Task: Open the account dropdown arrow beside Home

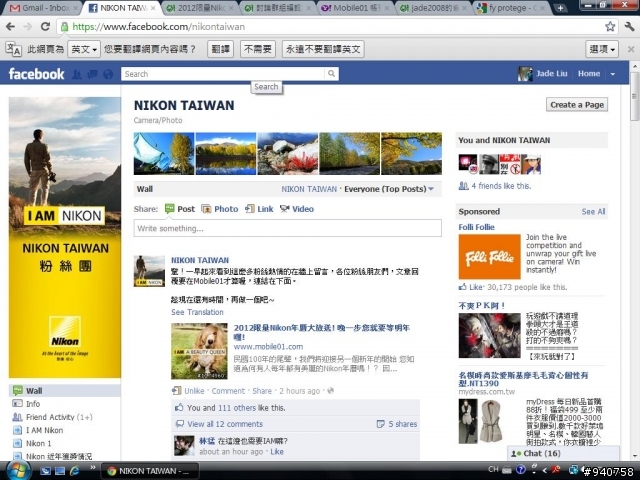Action: coord(613,74)
